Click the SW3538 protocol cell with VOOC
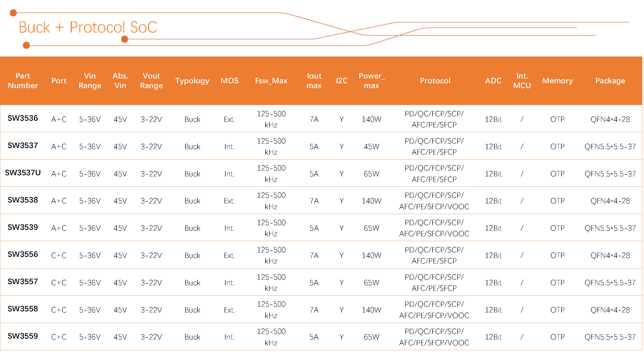The width and height of the screenshot is (644, 362). [434, 201]
